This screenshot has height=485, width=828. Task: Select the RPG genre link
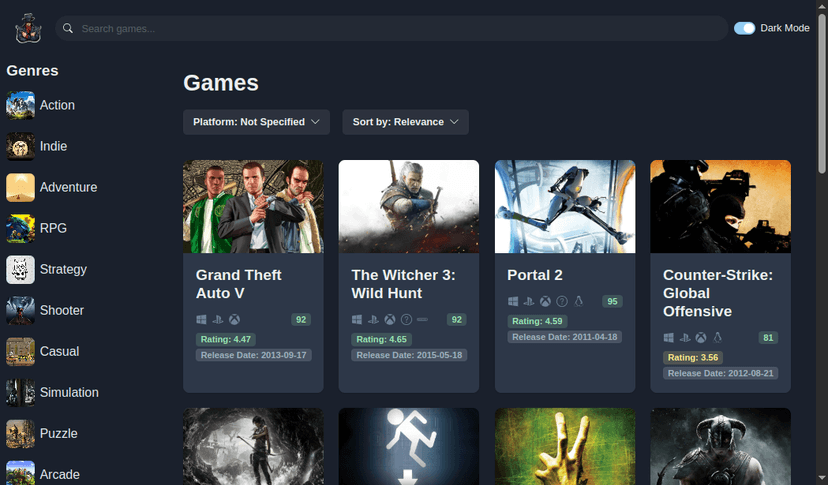(53, 228)
